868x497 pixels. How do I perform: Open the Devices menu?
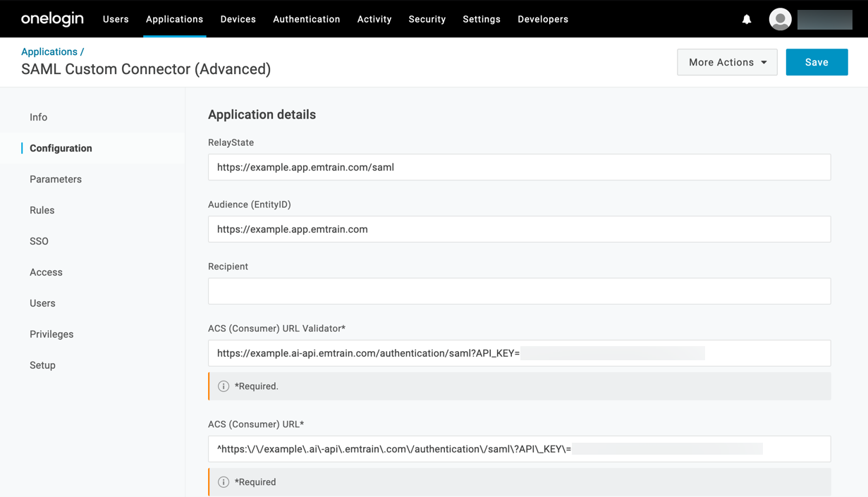point(238,19)
